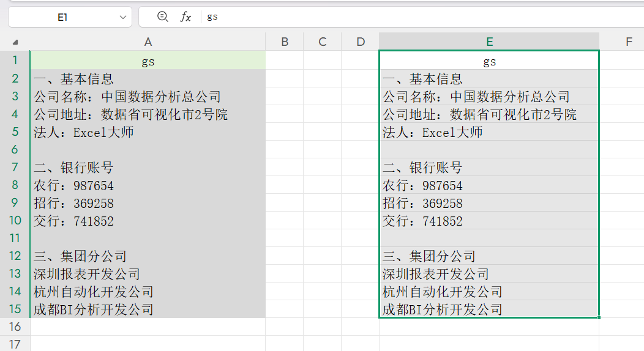Click column A cell 二、银行账号
Image resolution: width=644 pixels, height=351 pixels.
coord(148,167)
